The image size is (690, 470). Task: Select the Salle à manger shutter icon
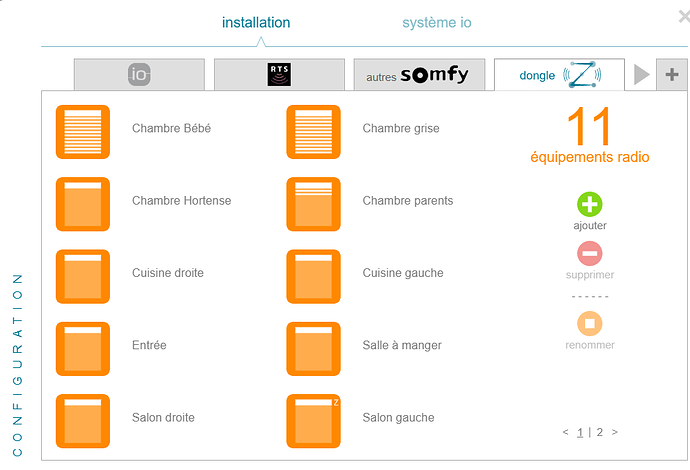pyautogui.click(x=313, y=347)
